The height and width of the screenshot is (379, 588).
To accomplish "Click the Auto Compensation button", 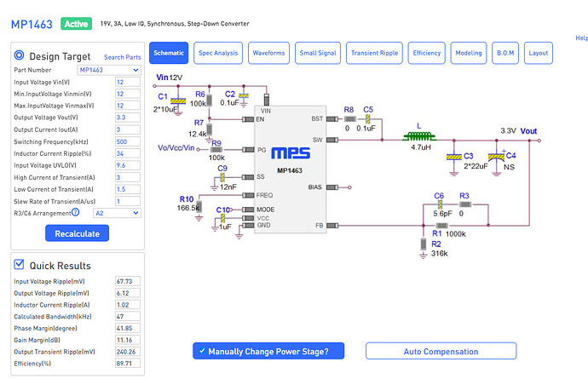I will pos(441,351).
